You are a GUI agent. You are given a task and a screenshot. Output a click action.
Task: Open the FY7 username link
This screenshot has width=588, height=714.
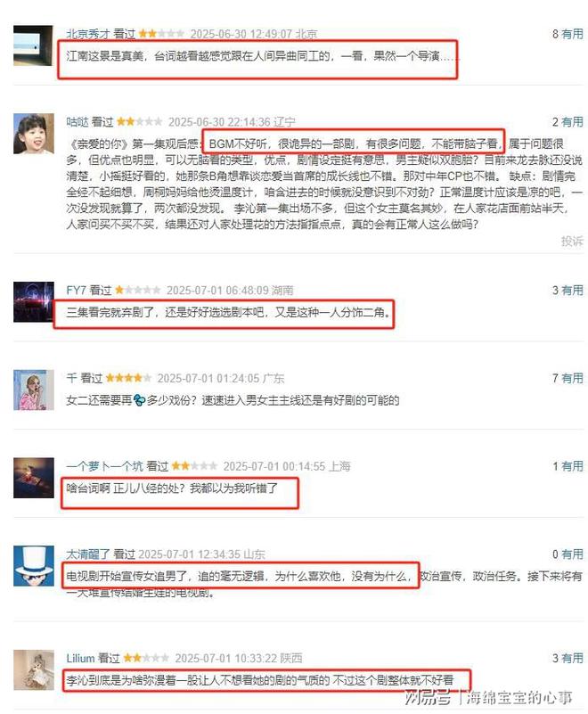(76, 290)
